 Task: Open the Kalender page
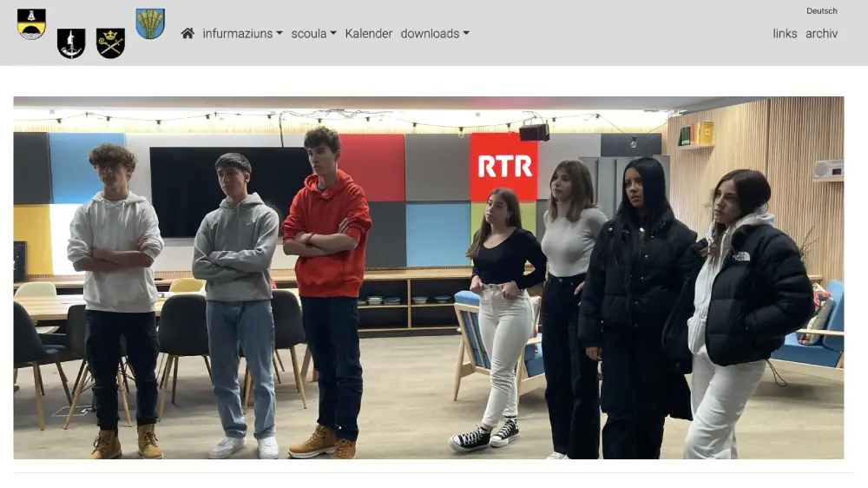pyautogui.click(x=369, y=34)
